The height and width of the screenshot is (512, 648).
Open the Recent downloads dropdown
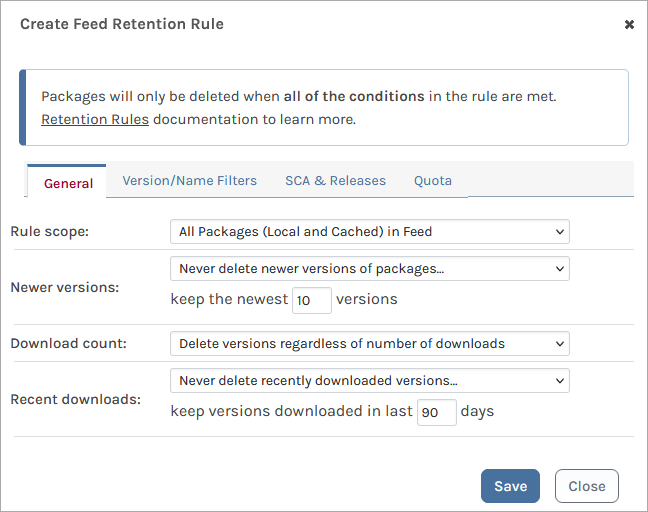tap(369, 381)
